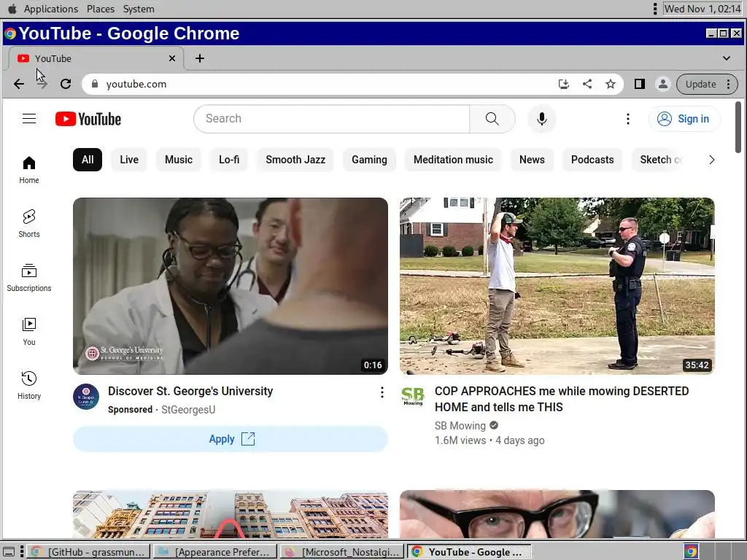Click the page vertical scrollbar

click(x=738, y=127)
